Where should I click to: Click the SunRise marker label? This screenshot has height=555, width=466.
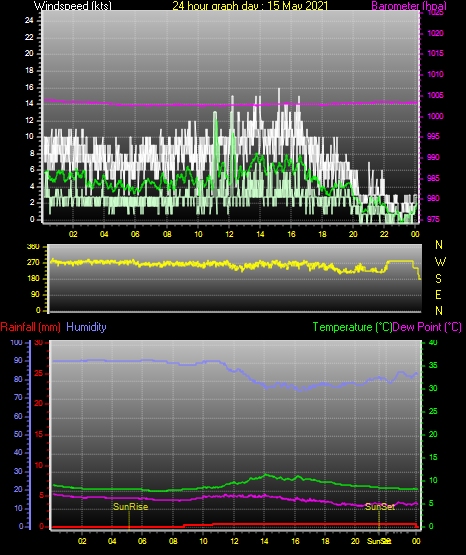click(130, 507)
